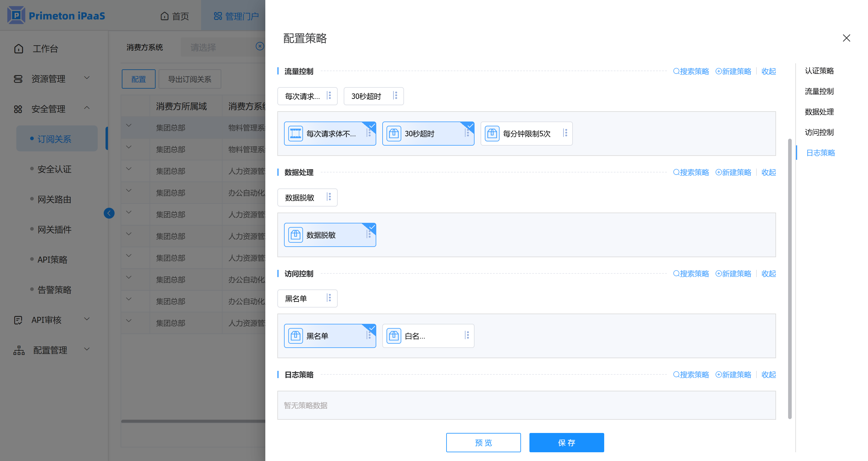Clear the 消费方系统 select field icon
This screenshot has width=868, height=461.
click(260, 46)
